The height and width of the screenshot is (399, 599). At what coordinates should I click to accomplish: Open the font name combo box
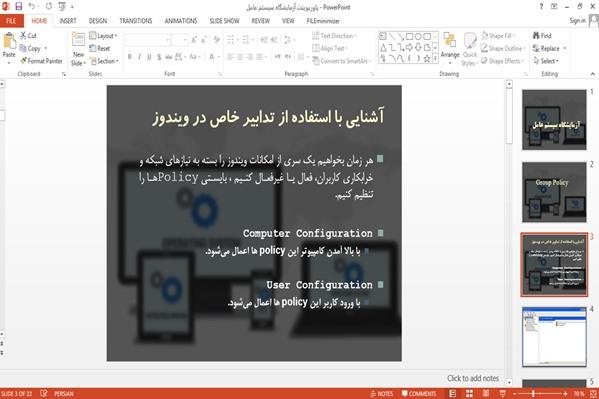(x=148, y=40)
